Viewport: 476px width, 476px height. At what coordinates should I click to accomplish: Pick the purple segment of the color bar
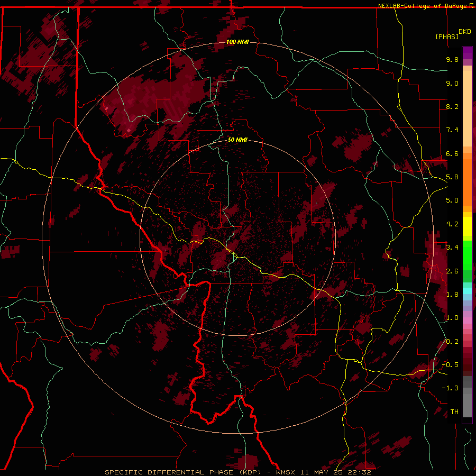(467, 53)
